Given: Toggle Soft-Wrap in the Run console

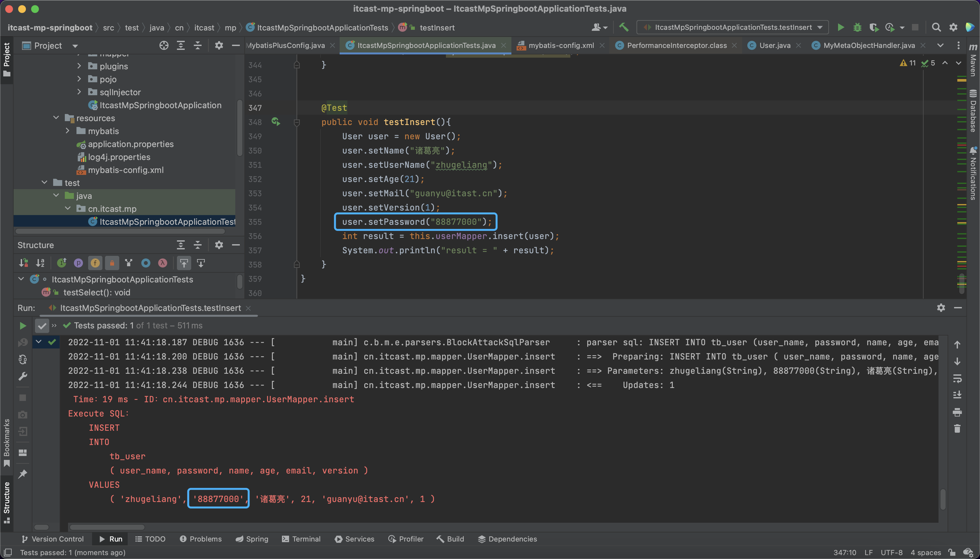Looking at the screenshot, I should tap(957, 379).
